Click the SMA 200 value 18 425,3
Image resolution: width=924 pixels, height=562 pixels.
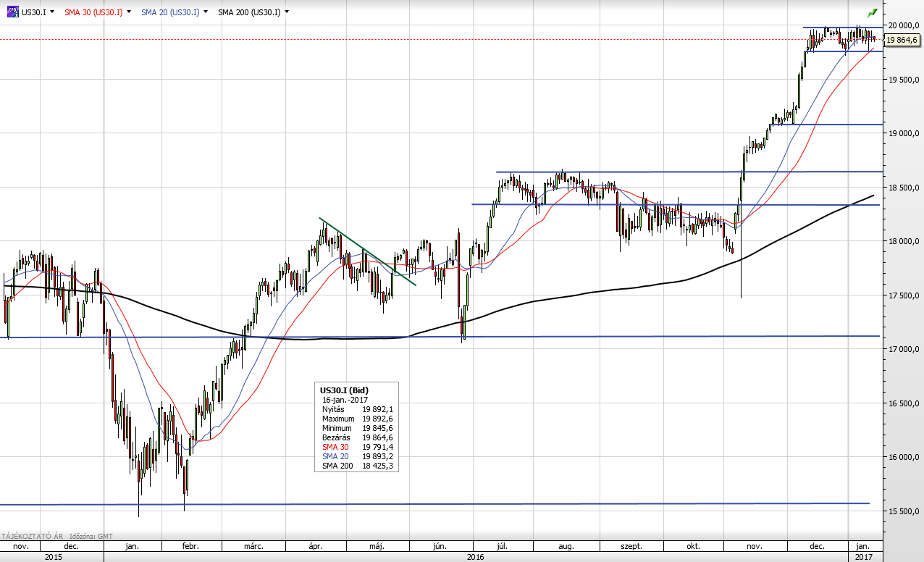pos(377,466)
